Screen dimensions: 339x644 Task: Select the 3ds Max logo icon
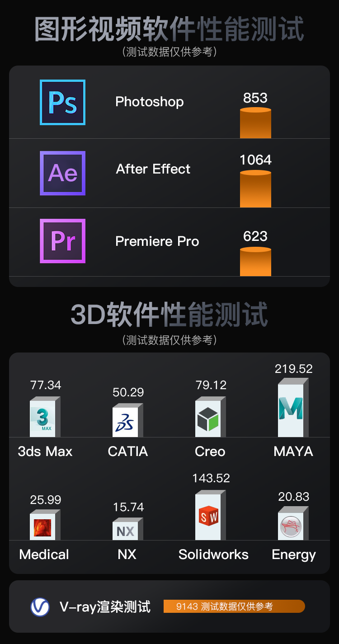click(x=42, y=419)
